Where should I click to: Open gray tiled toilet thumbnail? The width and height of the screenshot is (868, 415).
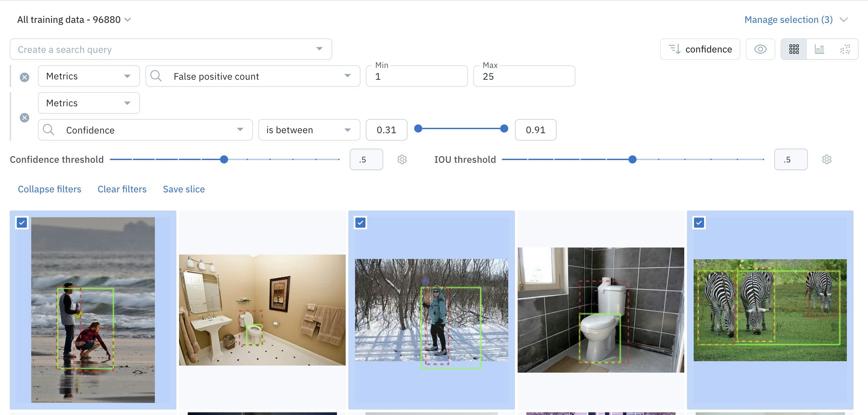coord(601,310)
